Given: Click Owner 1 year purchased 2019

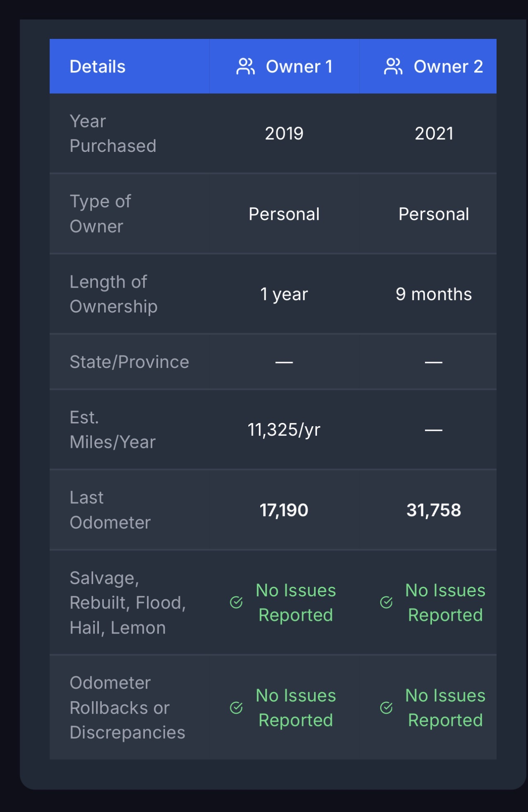Looking at the screenshot, I should tap(284, 134).
